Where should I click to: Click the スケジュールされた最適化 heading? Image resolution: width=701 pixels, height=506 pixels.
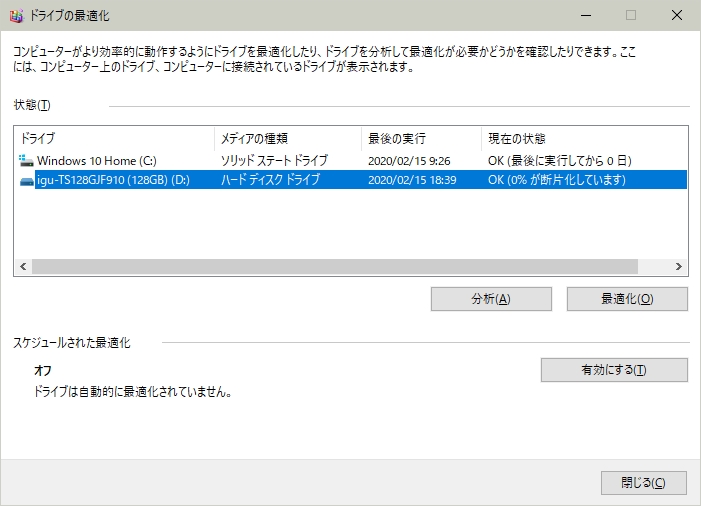(x=72, y=343)
